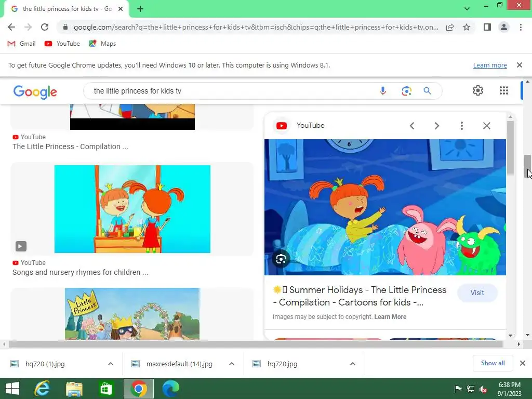The width and height of the screenshot is (532, 399).
Task: Open YouTube bookmark
Action: (62, 44)
